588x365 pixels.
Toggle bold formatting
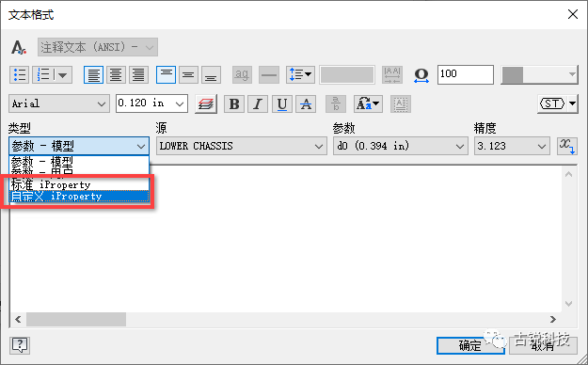pyautogui.click(x=234, y=103)
